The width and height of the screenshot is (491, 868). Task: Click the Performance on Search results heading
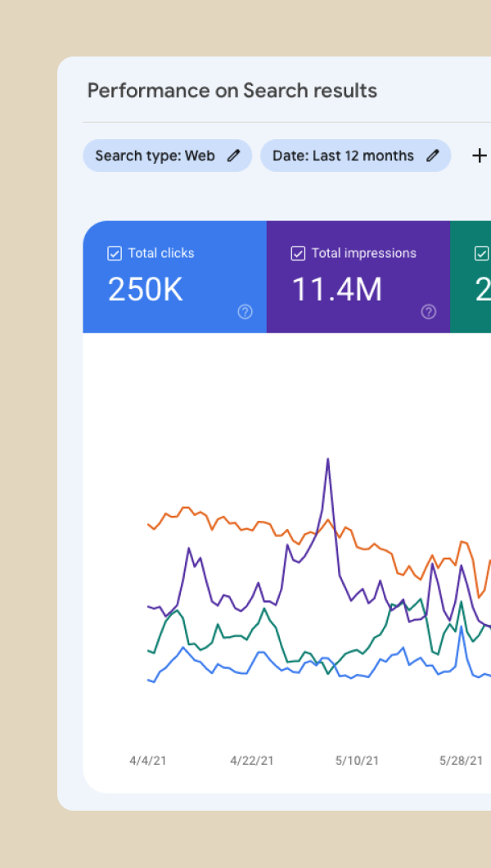(x=232, y=90)
